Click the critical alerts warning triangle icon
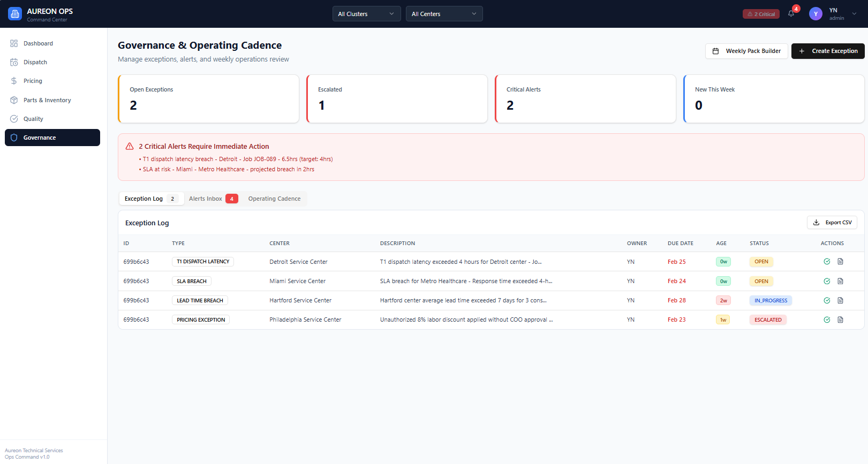The width and height of the screenshot is (868, 464). (x=130, y=146)
